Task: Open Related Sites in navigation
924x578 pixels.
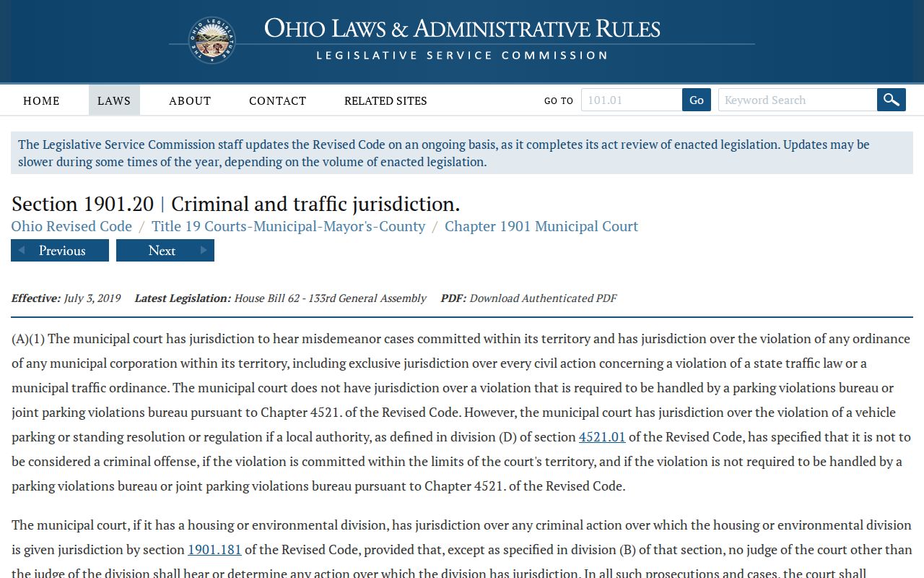Action: [x=385, y=100]
